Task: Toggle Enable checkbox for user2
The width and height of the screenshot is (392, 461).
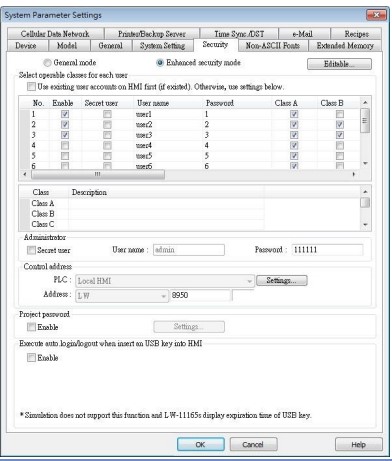Action: click(x=65, y=125)
